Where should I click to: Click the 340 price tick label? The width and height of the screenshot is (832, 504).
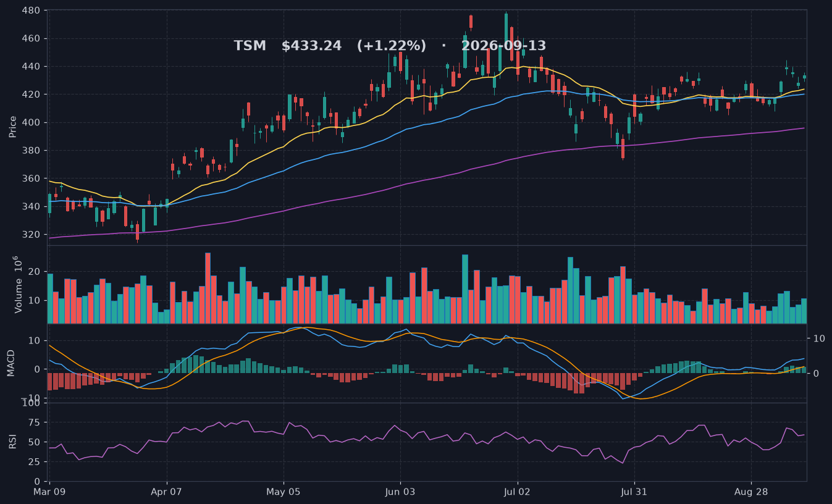click(x=31, y=206)
